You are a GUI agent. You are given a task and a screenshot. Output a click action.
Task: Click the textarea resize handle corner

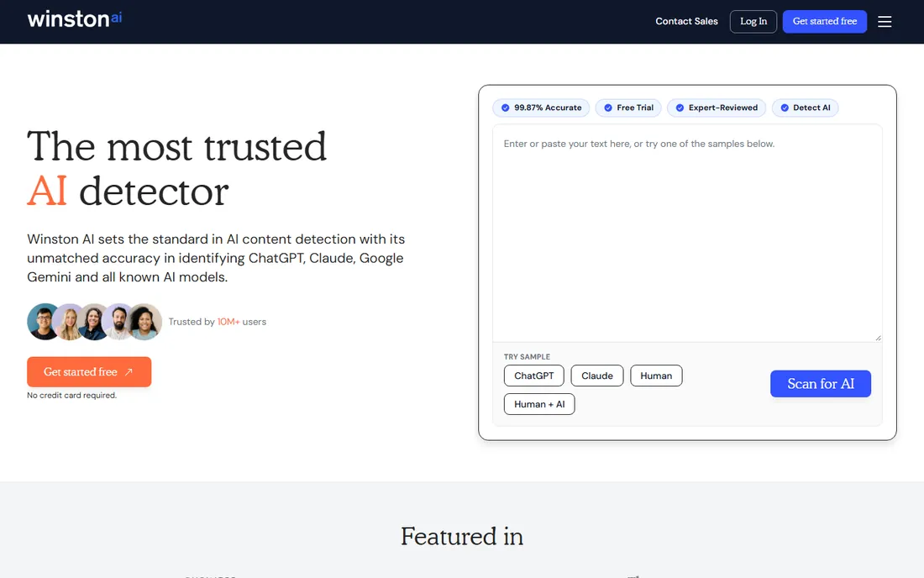click(878, 338)
